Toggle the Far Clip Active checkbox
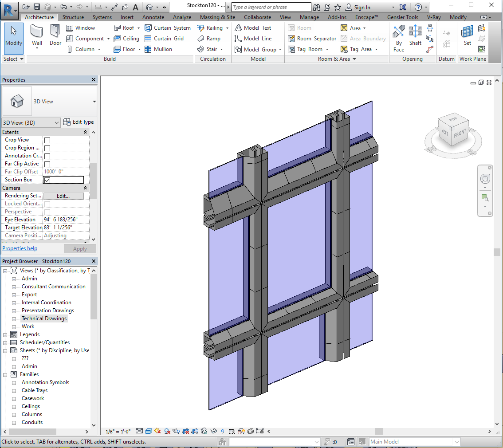 point(47,164)
